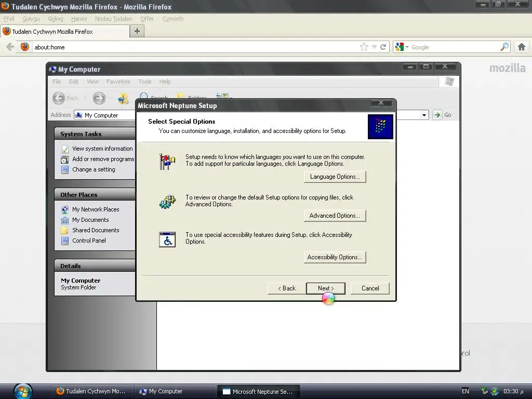The width and height of the screenshot is (532, 399).
Task: Reload the page in Firefox
Action: (383, 47)
